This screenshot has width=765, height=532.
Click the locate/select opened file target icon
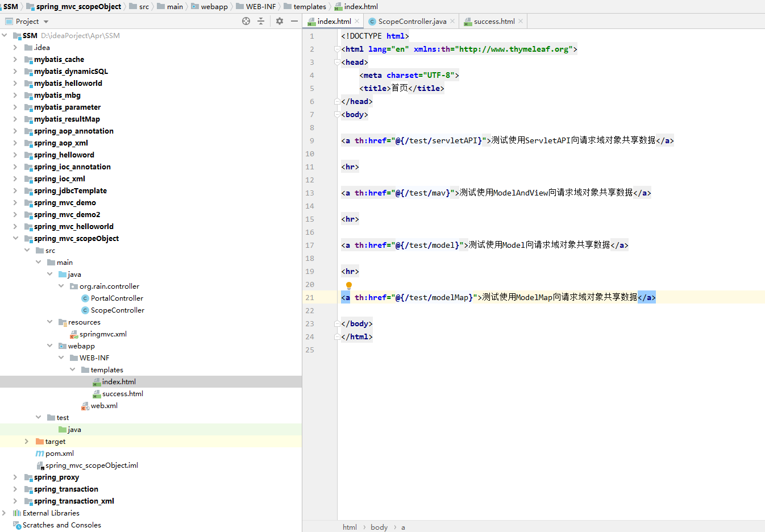[246, 21]
